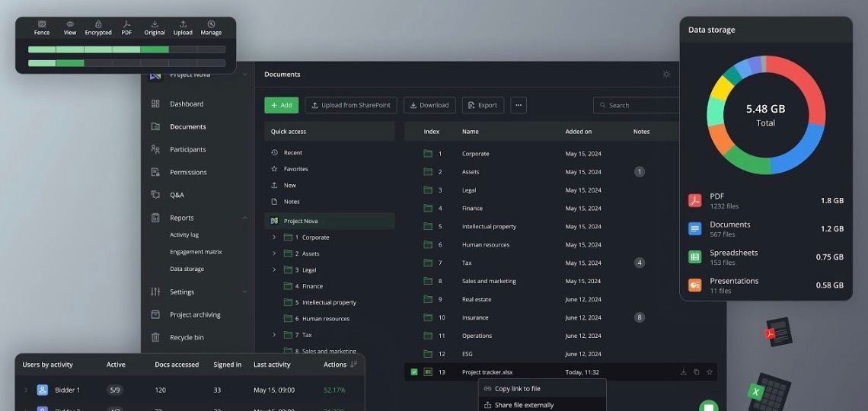
Task: Expand the Tax folder tree node
Action: coord(274,335)
